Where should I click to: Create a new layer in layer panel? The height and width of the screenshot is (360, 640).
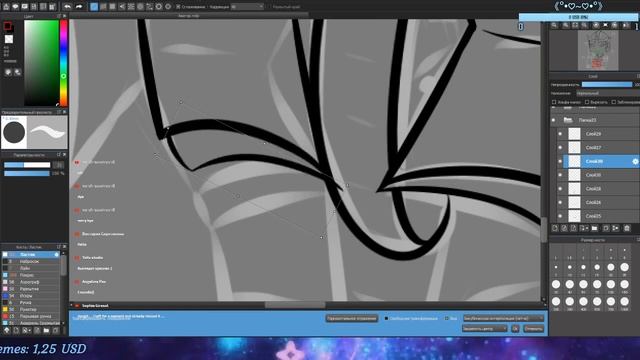[x=555, y=228]
